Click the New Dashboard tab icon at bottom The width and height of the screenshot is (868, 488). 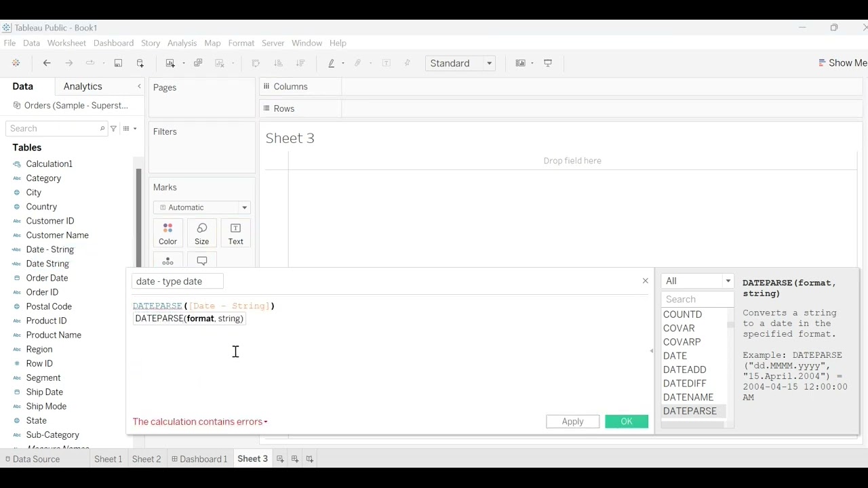pyautogui.click(x=295, y=459)
